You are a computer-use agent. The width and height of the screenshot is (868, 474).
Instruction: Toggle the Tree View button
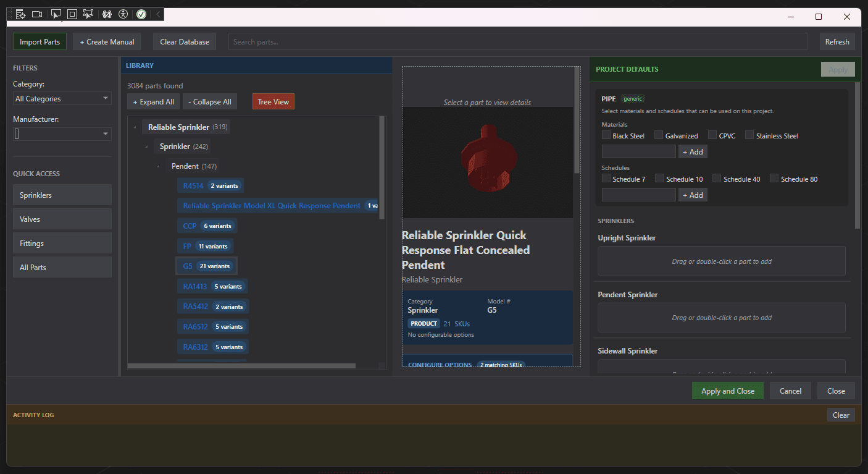tap(273, 101)
